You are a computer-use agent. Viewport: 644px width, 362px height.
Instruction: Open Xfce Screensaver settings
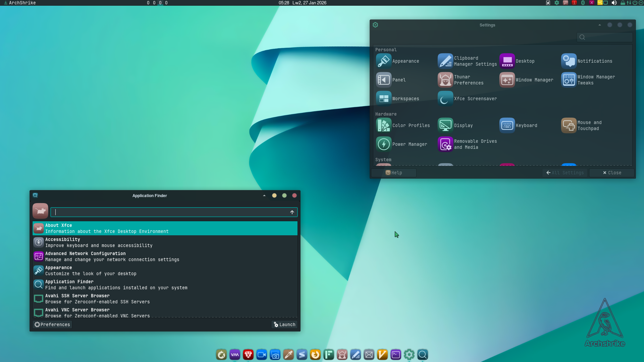[467, 99]
